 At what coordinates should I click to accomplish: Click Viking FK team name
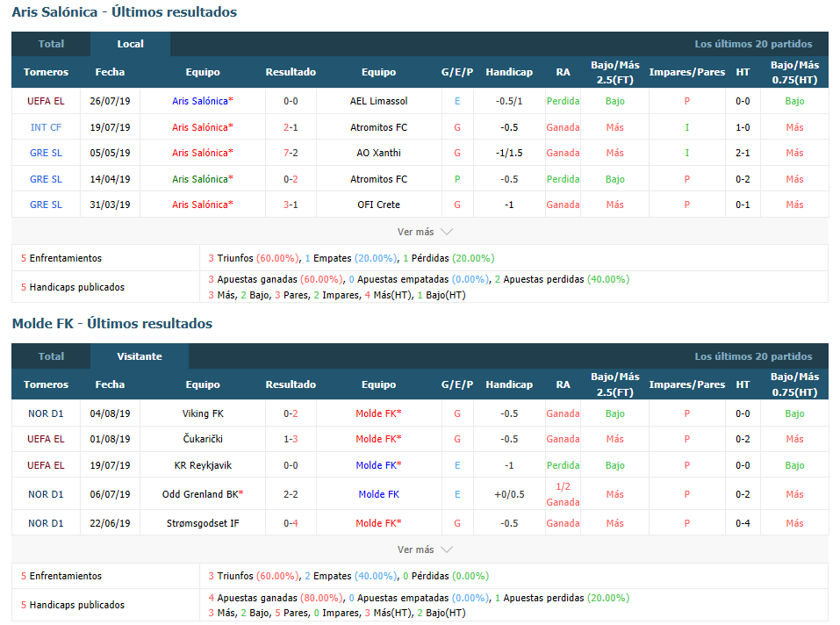click(203, 413)
